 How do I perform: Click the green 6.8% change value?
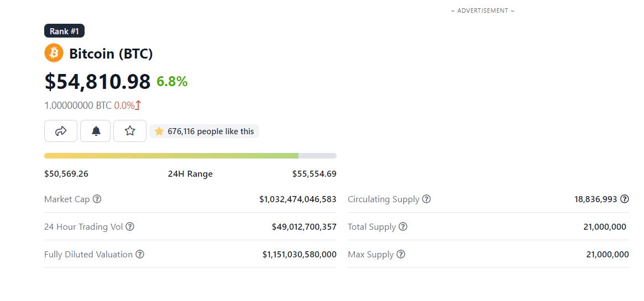click(x=172, y=82)
